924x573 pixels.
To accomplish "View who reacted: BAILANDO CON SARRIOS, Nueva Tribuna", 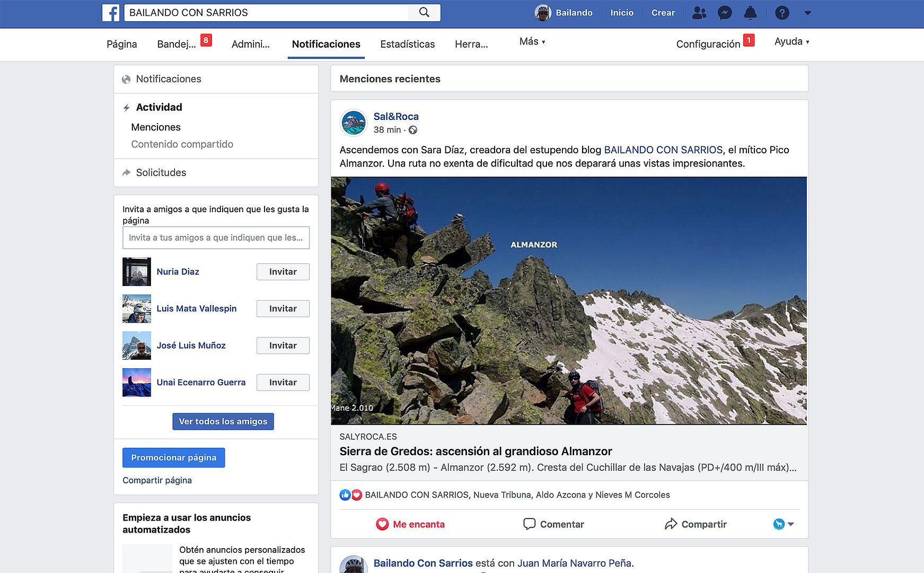I will pyautogui.click(x=517, y=495).
